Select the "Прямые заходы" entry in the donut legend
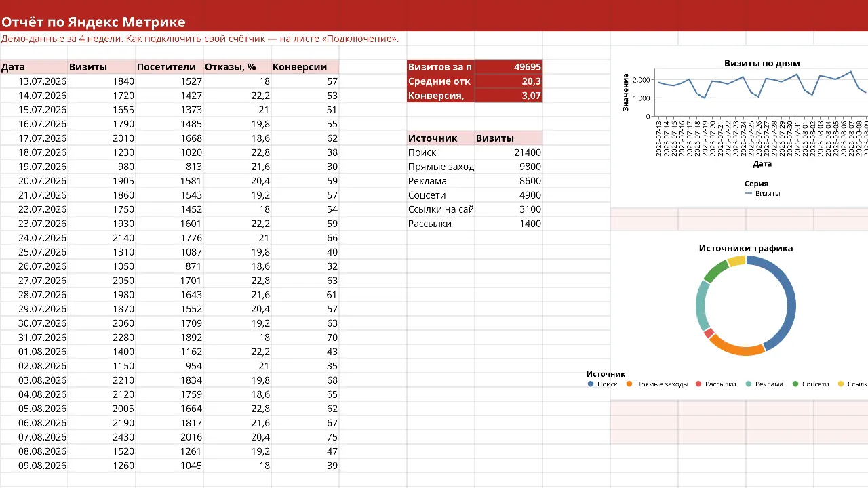The width and height of the screenshot is (868, 488). (657, 384)
